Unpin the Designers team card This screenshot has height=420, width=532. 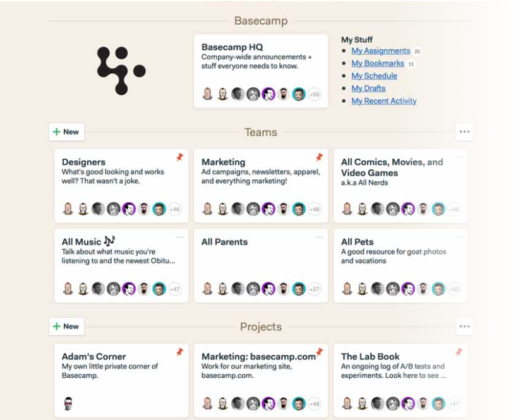(180, 157)
